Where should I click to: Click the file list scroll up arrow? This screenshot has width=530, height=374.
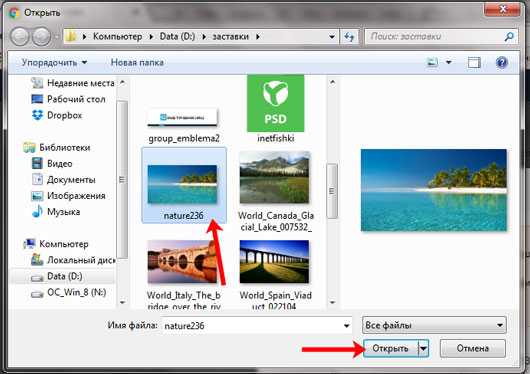332,82
